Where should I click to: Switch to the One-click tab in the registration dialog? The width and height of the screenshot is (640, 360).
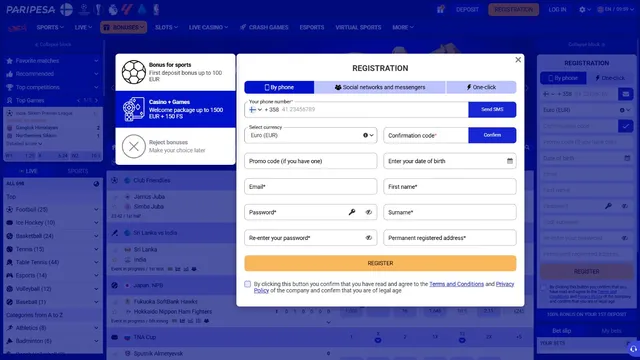481,87
